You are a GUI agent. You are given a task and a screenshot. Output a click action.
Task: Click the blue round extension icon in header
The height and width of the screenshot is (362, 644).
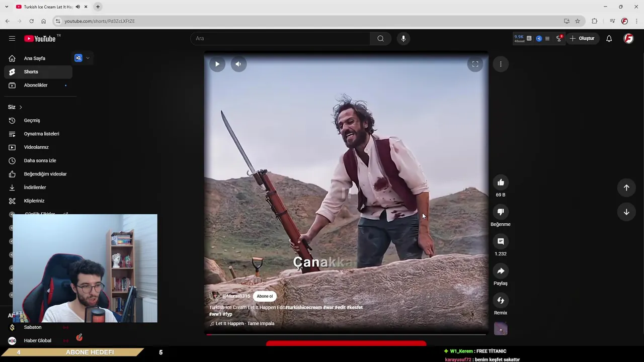click(539, 38)
